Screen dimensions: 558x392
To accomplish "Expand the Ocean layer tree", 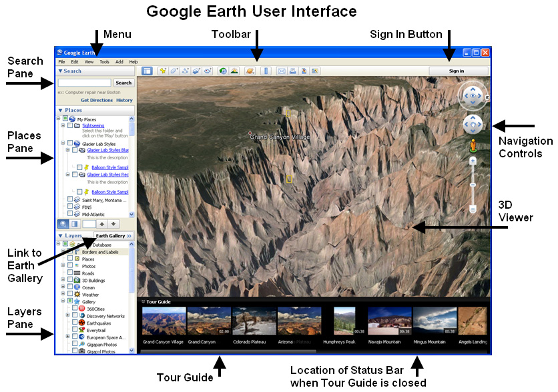I will (x=62, y=287).
